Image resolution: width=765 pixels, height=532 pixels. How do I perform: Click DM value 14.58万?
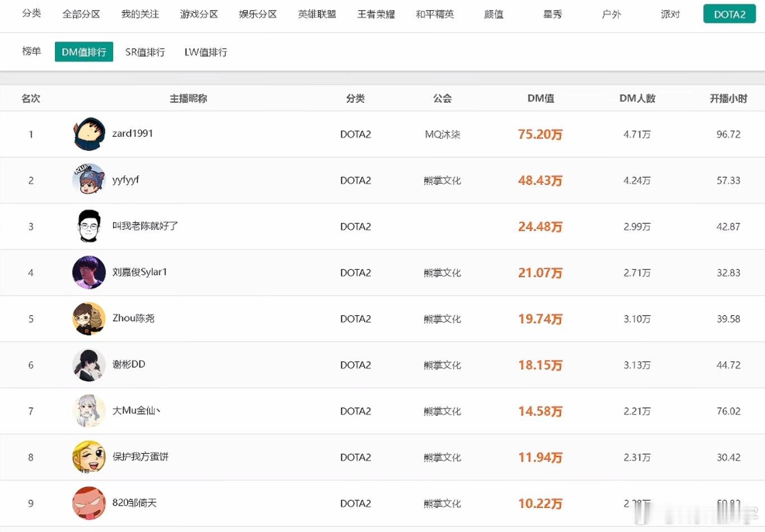click(540, 411)
